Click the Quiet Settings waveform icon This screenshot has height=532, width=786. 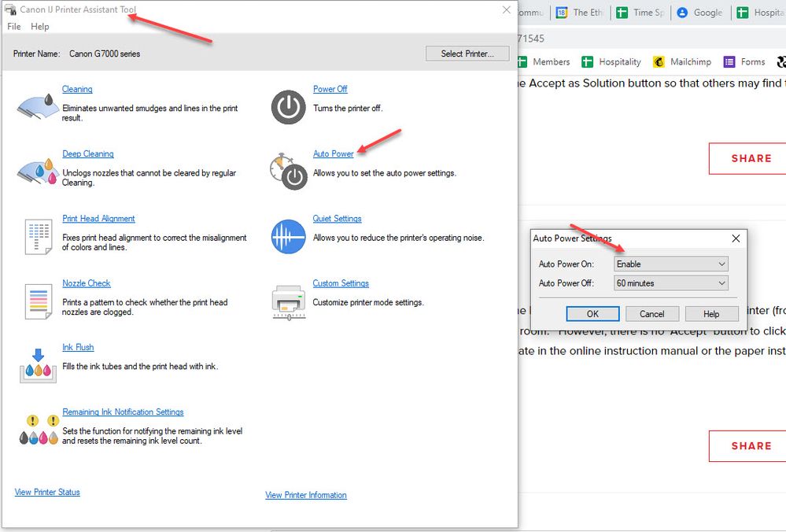click(x=288, y=236)
